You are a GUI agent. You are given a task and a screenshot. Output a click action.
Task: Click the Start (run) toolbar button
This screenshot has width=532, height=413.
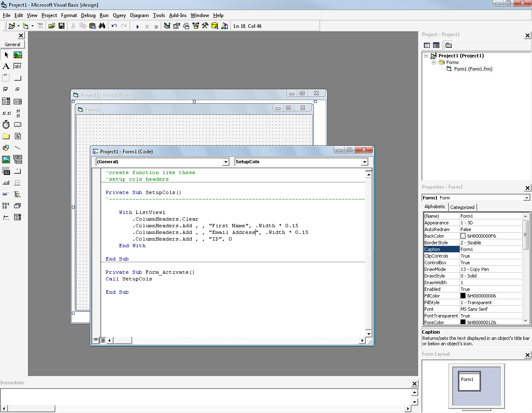click(138, 26)
